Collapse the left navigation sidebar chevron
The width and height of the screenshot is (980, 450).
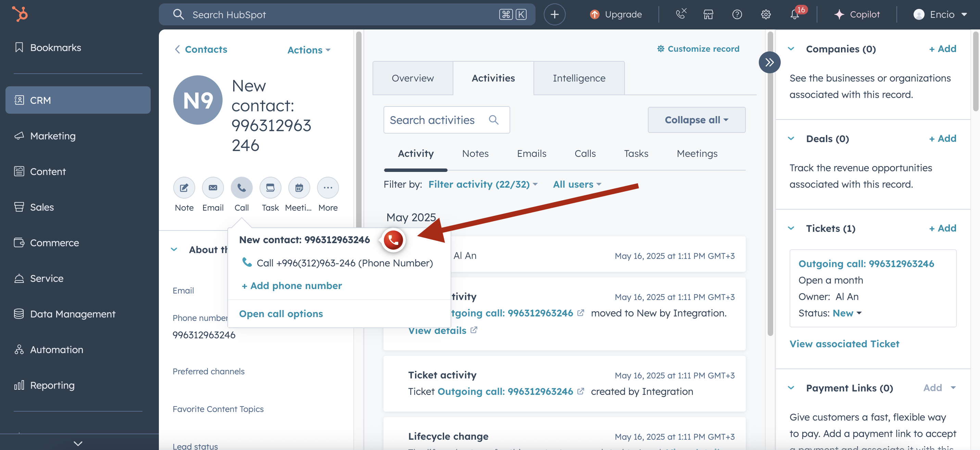(x=78, y=442)
